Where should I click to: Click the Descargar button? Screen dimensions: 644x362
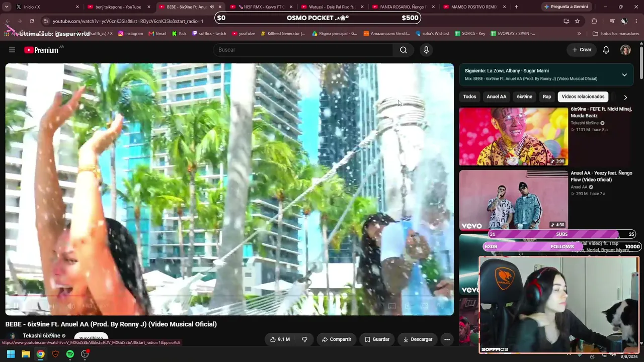coord(418,339)
